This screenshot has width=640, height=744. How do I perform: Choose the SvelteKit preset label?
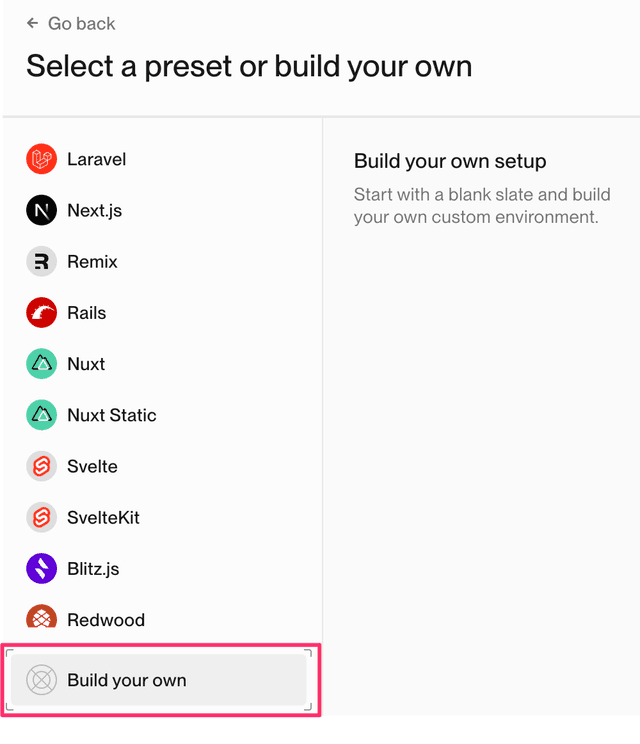point(103,517)
